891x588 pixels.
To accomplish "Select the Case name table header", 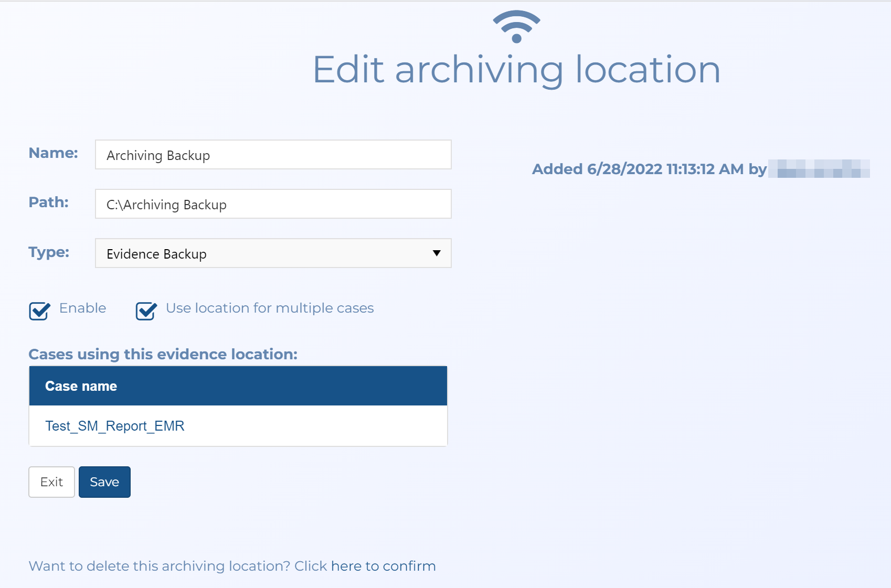I will (81, 386).
